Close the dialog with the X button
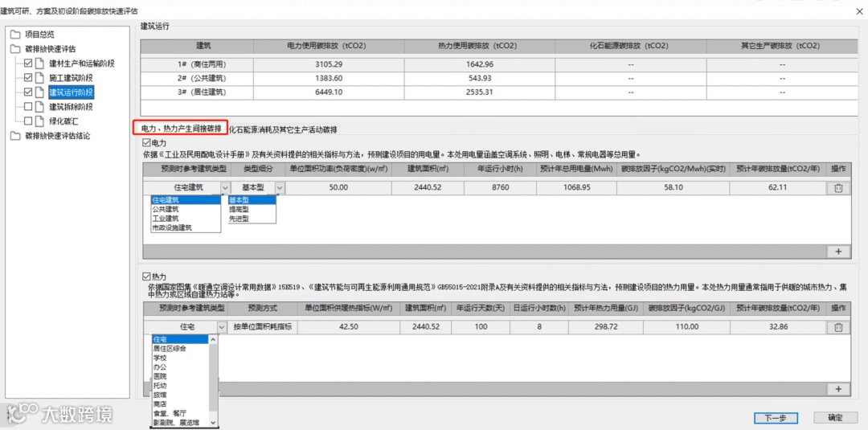The width and height of the screenshot is (868, 430). [x=858, y=10]
